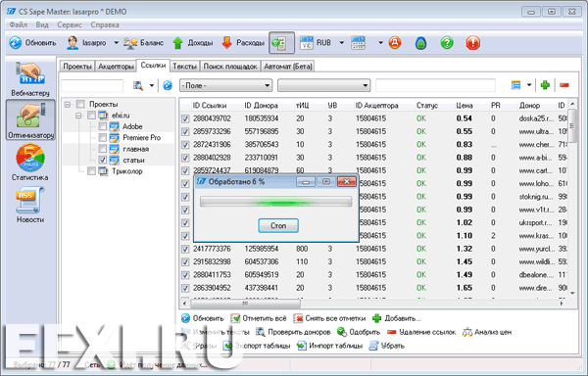Open dropdown arrow next to search magnifier icon

tap(152, 86)
